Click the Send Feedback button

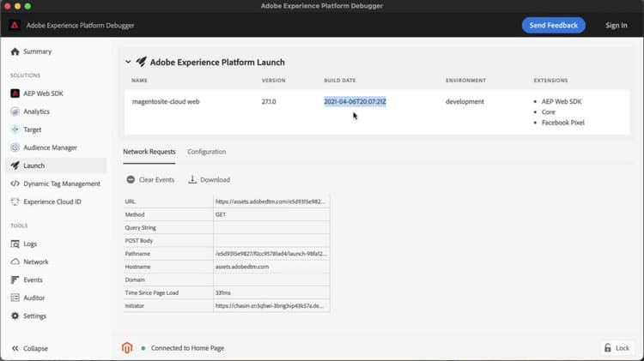coord(554,26)
